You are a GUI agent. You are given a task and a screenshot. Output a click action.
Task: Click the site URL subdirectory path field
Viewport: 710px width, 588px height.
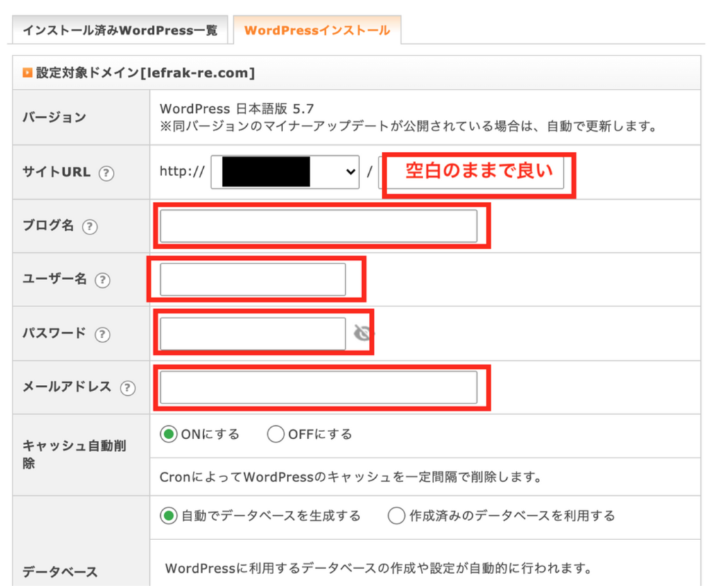[471, 172]
